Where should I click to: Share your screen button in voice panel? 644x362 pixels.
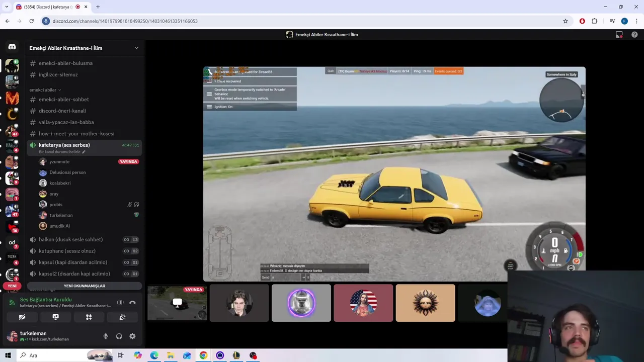(x=55, y=317)
